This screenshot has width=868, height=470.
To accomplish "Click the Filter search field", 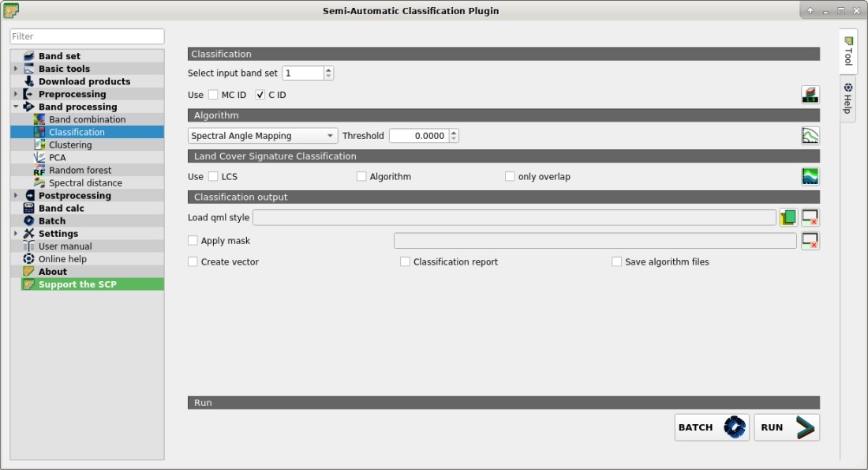I will [x=87, y=36].
